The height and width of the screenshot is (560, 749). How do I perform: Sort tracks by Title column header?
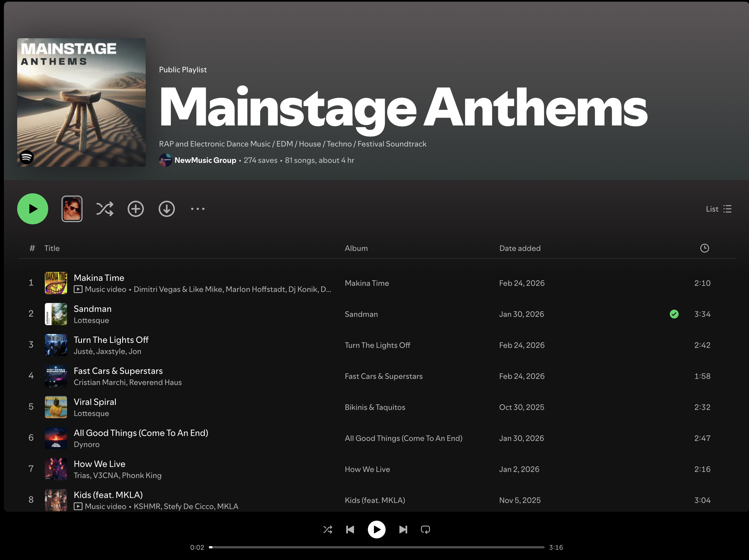[x=52, y=248]
